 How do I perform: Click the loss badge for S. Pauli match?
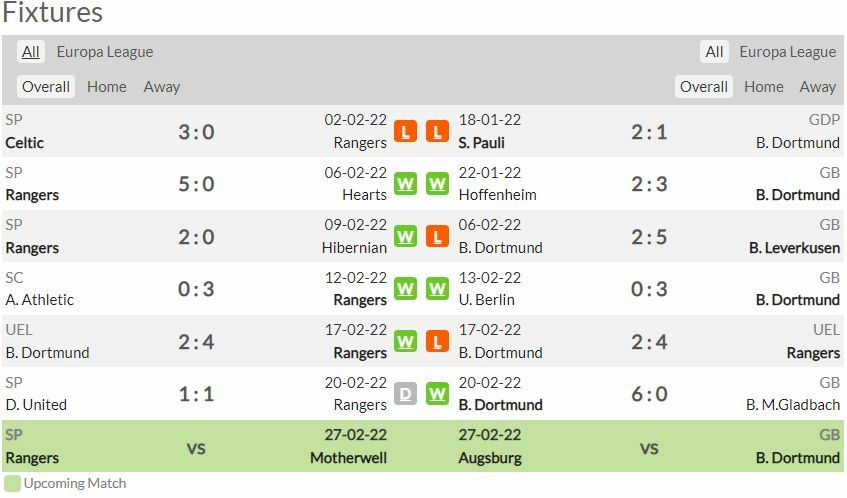click(x=437, y=131)
